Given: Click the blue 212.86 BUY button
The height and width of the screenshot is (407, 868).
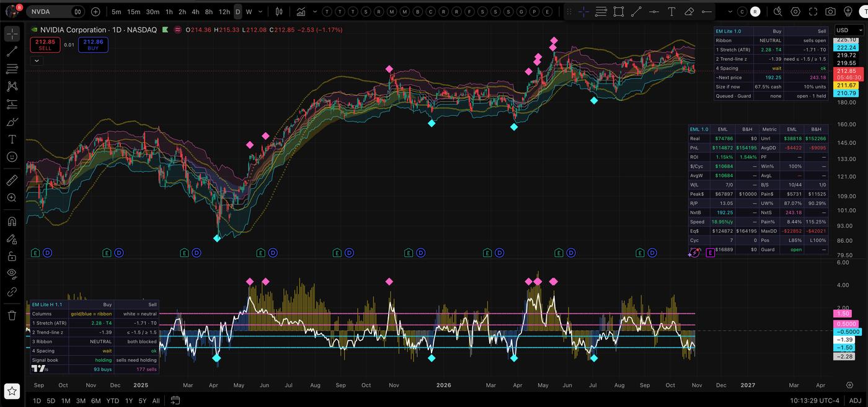Looking at the screenshot, I should pos(93,45).
